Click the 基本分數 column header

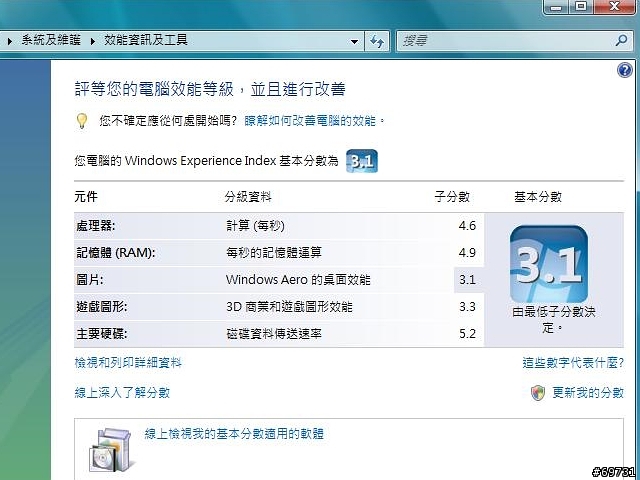coord(538,197)
